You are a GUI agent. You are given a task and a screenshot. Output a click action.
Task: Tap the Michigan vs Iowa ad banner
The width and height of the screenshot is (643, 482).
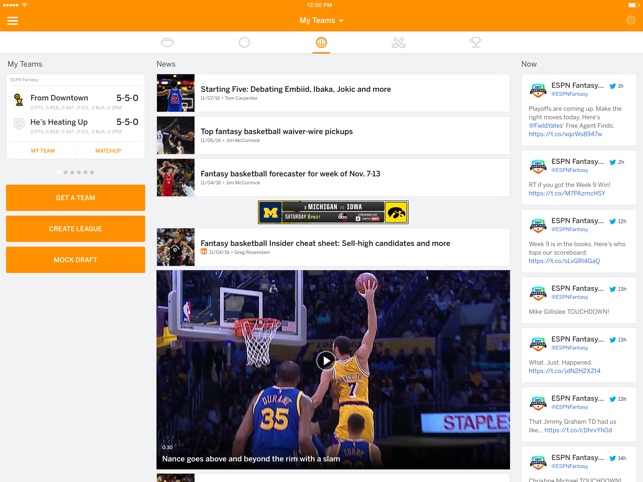(332, 212)
